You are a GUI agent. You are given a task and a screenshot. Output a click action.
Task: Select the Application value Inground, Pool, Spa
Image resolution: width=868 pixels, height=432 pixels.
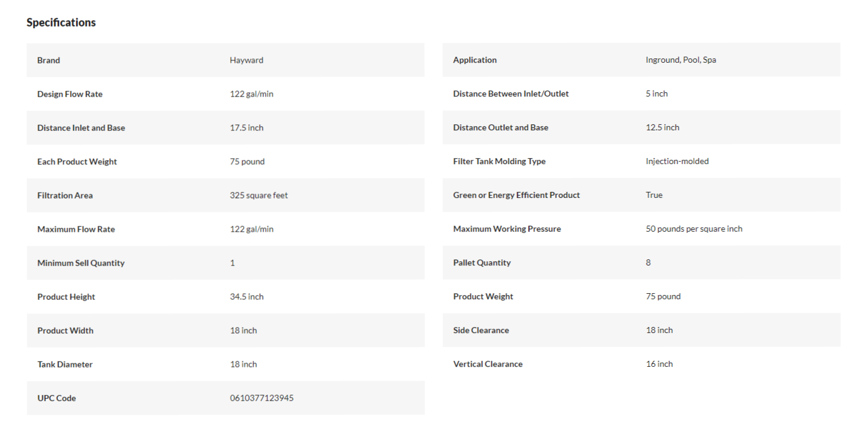click(x=681, y=60)
